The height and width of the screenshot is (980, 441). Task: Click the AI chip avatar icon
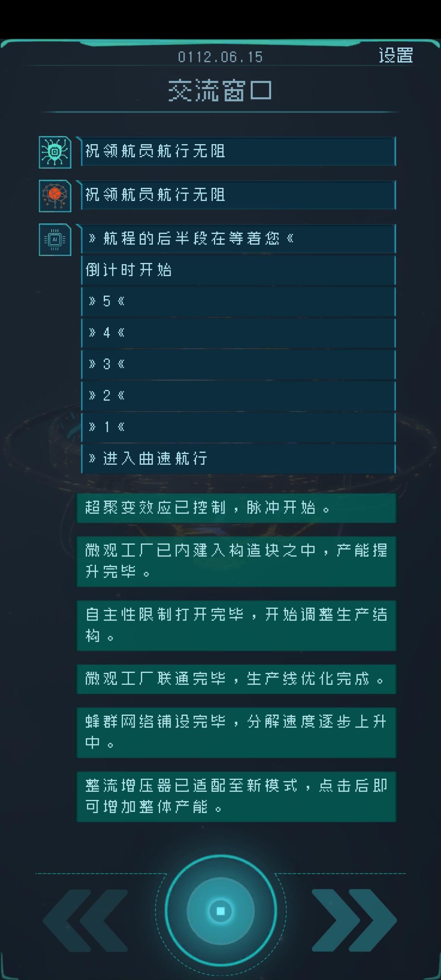click(x=55, y=240)
